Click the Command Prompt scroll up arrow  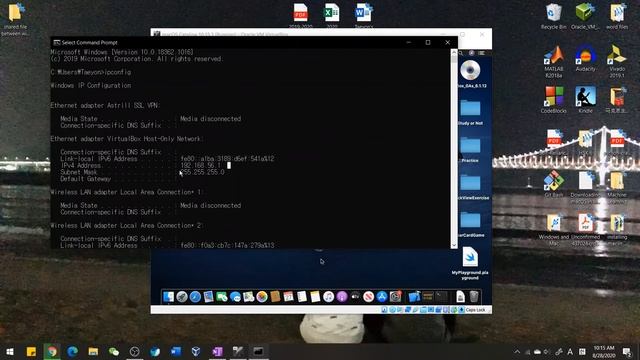click(454, 52)
